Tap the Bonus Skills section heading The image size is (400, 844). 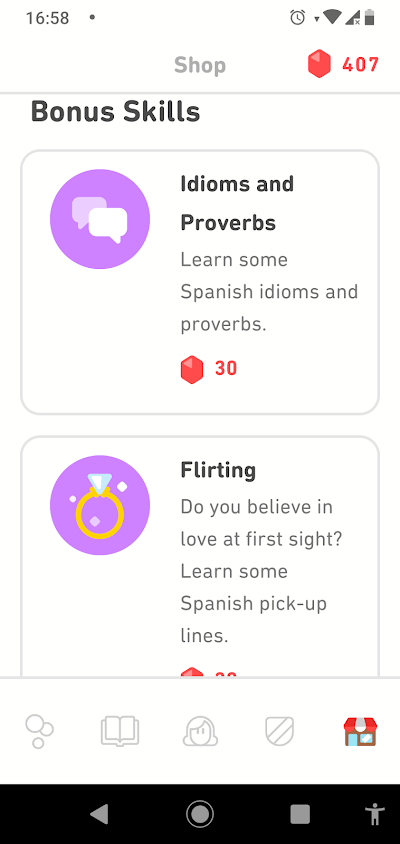click(116, 112)
